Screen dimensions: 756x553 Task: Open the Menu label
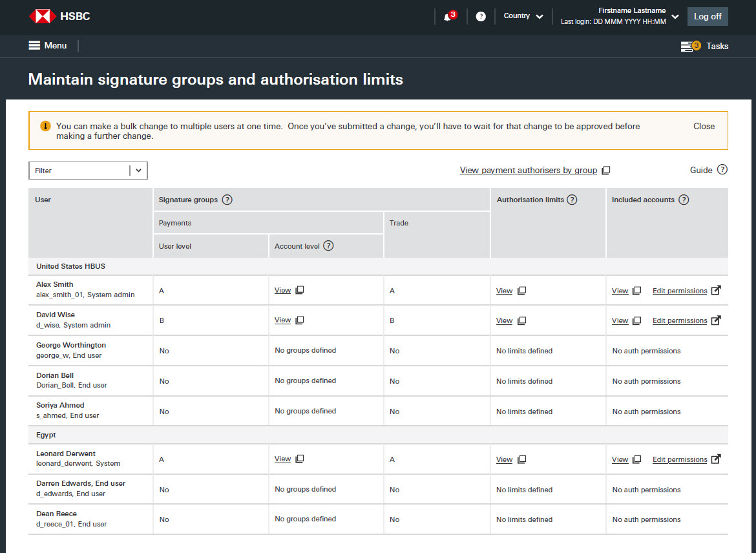click(56, 46)
